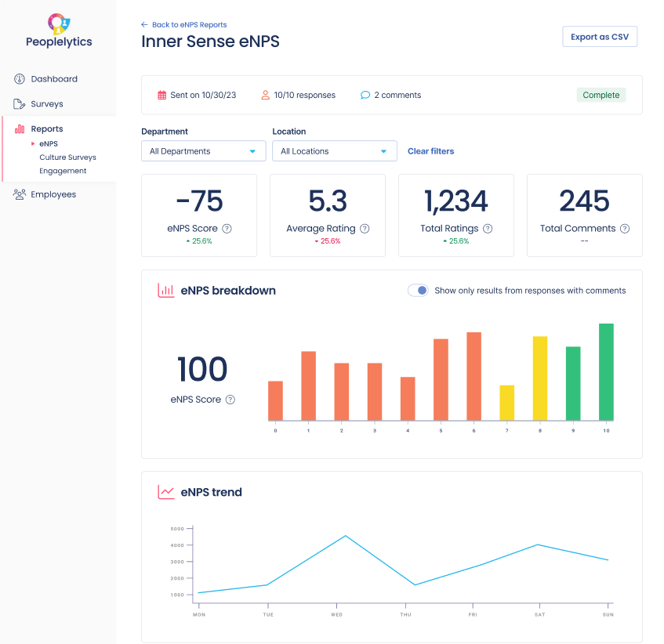The image size is (664, 644).
Task: Click the -75 eNPS Score card
Action: click(199, 215)
